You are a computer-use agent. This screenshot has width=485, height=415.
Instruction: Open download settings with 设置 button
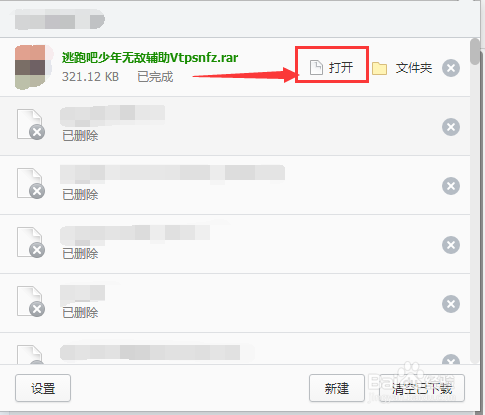tap(43, 388)
